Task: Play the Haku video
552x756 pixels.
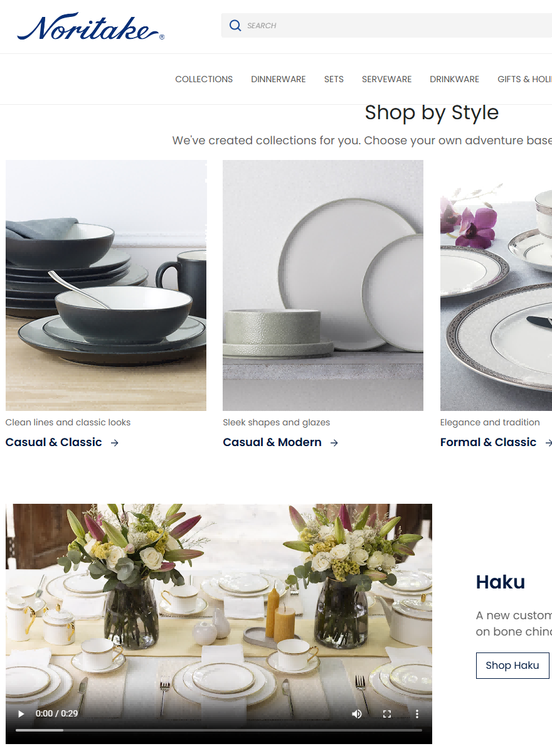Action: click(21, 714)
